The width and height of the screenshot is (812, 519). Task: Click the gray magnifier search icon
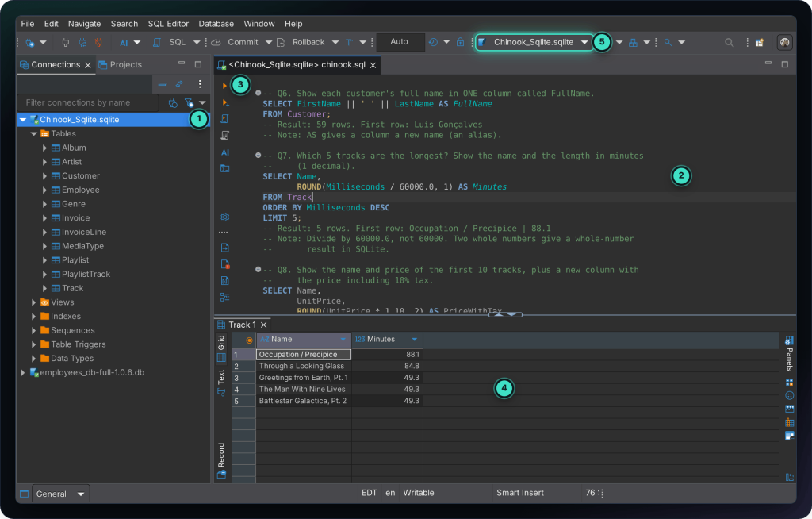click(730, 43)
